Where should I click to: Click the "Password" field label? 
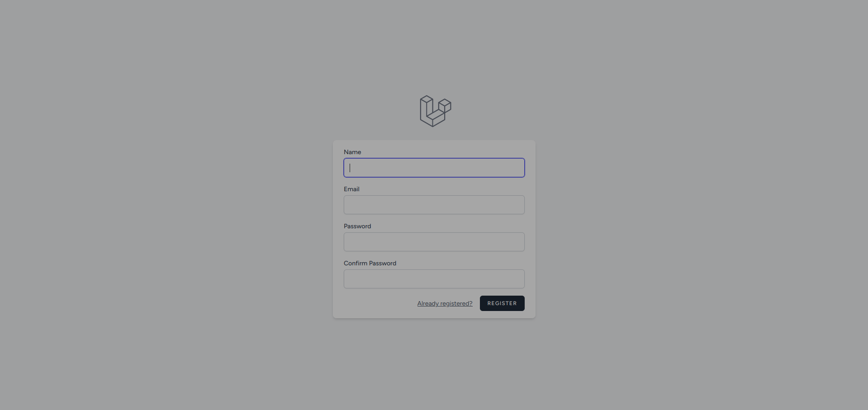[357, 226]
